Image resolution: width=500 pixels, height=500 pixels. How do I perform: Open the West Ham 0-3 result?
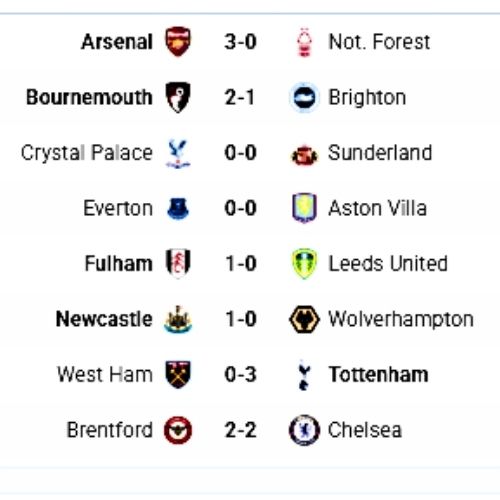tap(240, 375)
